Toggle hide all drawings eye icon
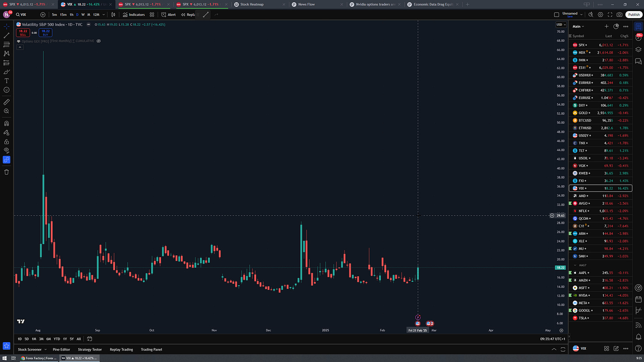This screenshot has height=362, width=644. point(7,150)
